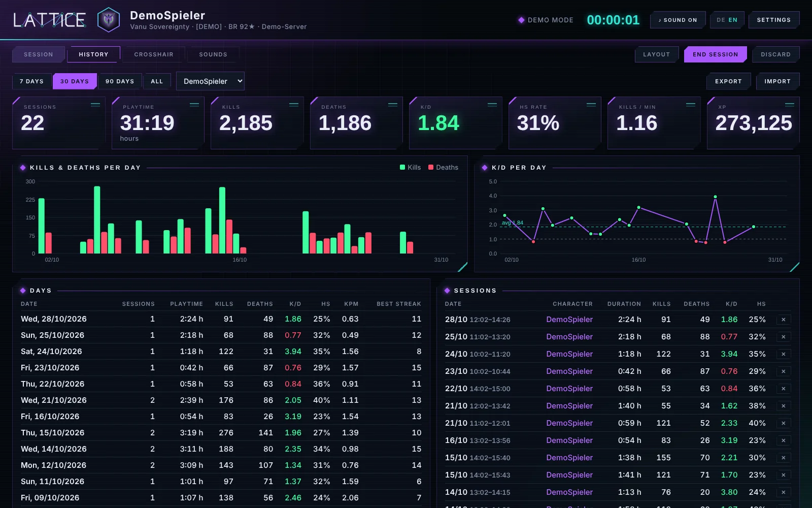
Task: Remove the 15/10 14:02–15:43 session row
Action: 783,475
